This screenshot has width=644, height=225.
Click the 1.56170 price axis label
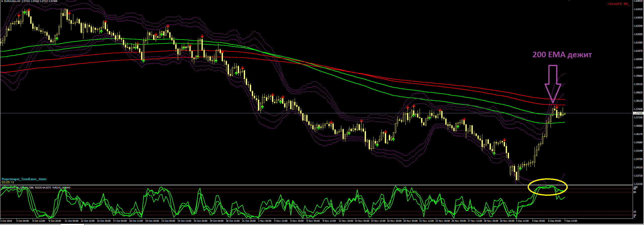click(638, 134)
